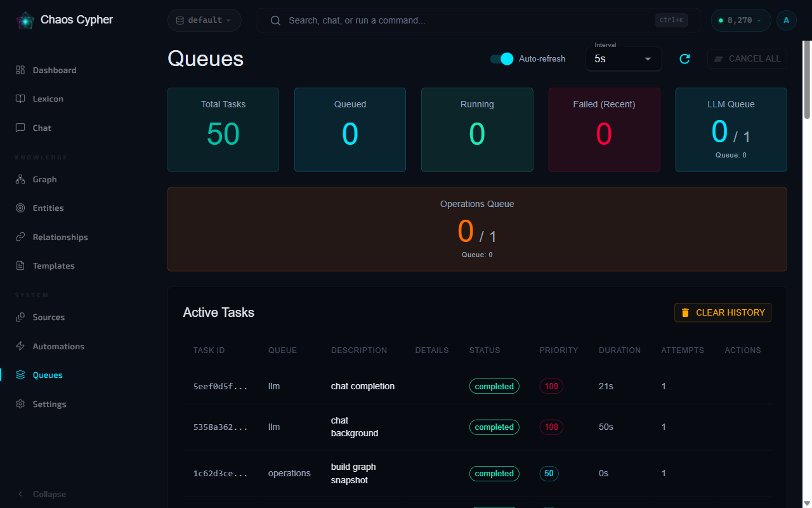Click the QUEUE column header

point(282,351)
